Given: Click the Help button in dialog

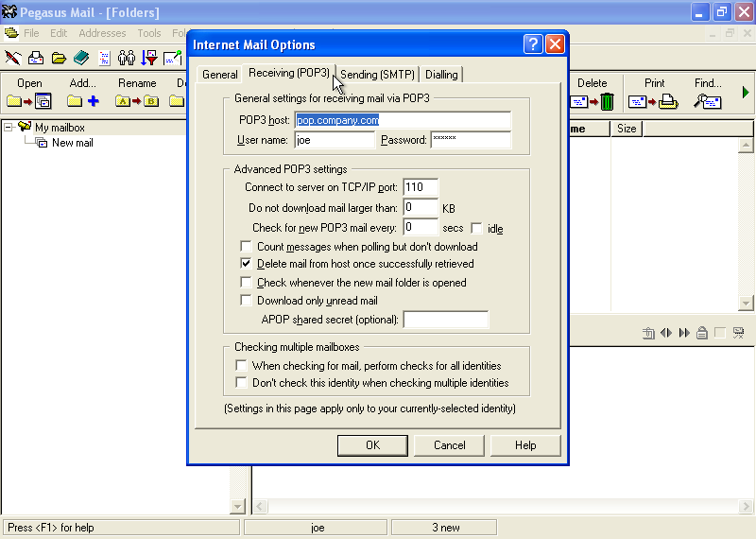Looking at the screenshot, I should [525, 444].
